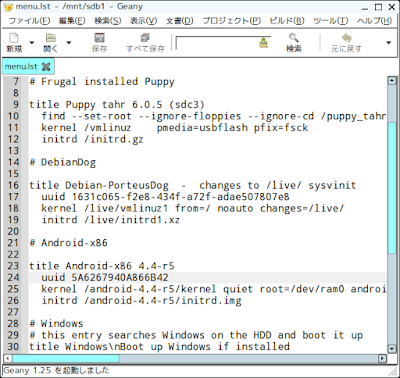Click the Revert (元に戻す) toolbar icon
The width and height of the screenshot is (400, 378).
(x=346, y=38)
